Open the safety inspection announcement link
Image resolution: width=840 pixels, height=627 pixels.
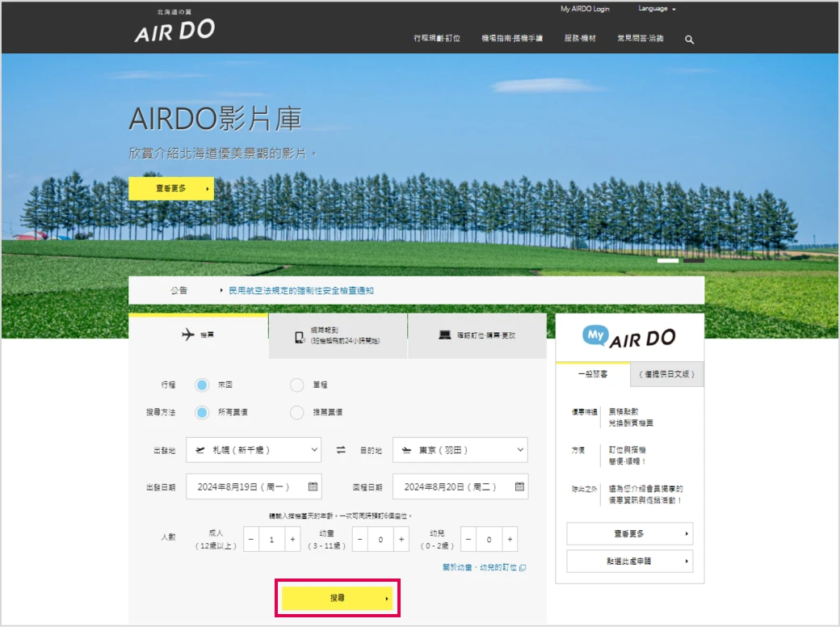pos(301,290)
